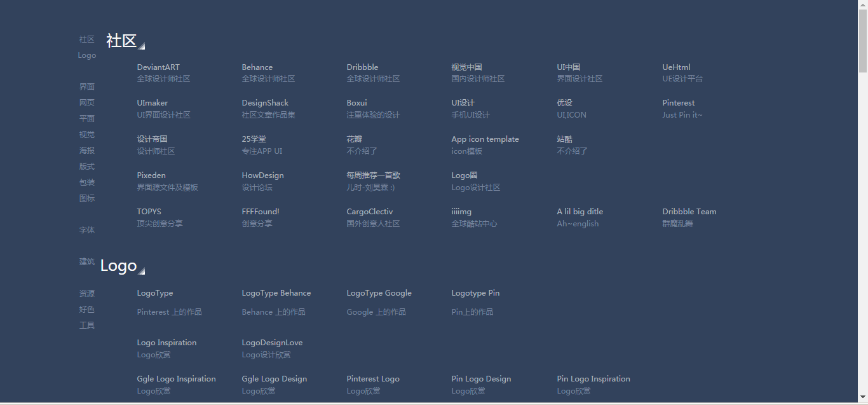The width and height of the screenshot is (868, 405).
Task: Visit the TOPYS link
Action: (x=149, y=212)
